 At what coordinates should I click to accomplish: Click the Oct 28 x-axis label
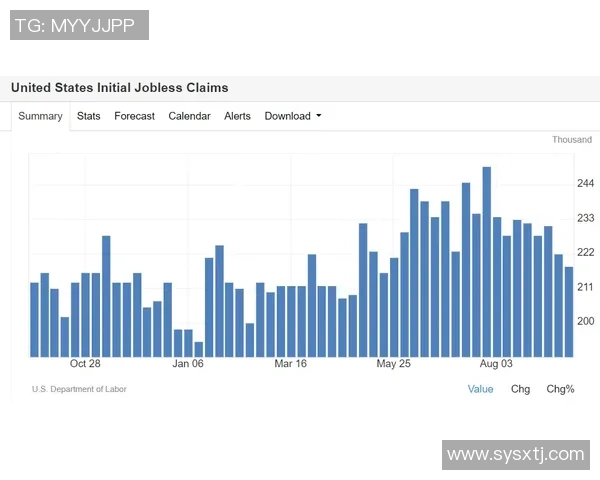(x=85, y=364)
